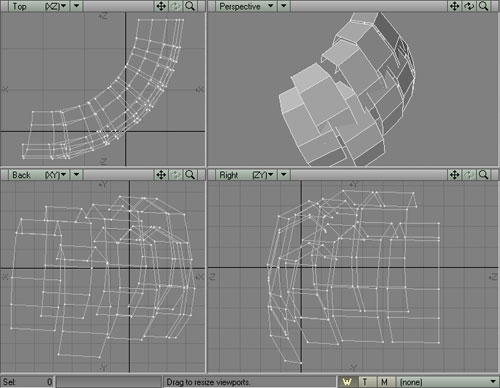Click the pan icon in Top viewport
Screen dimensions: 500x388
point(161,6)
